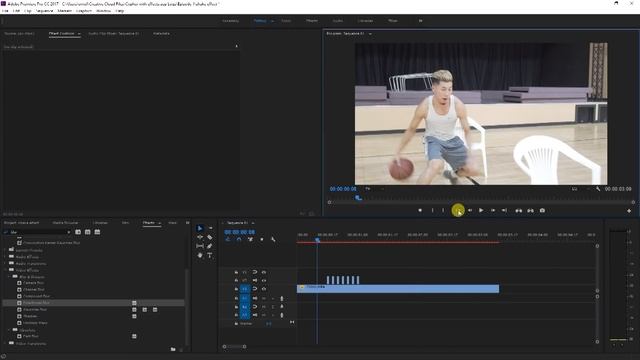Click the Extract button
Screen dimensions: 640x360
click(530, 211)
